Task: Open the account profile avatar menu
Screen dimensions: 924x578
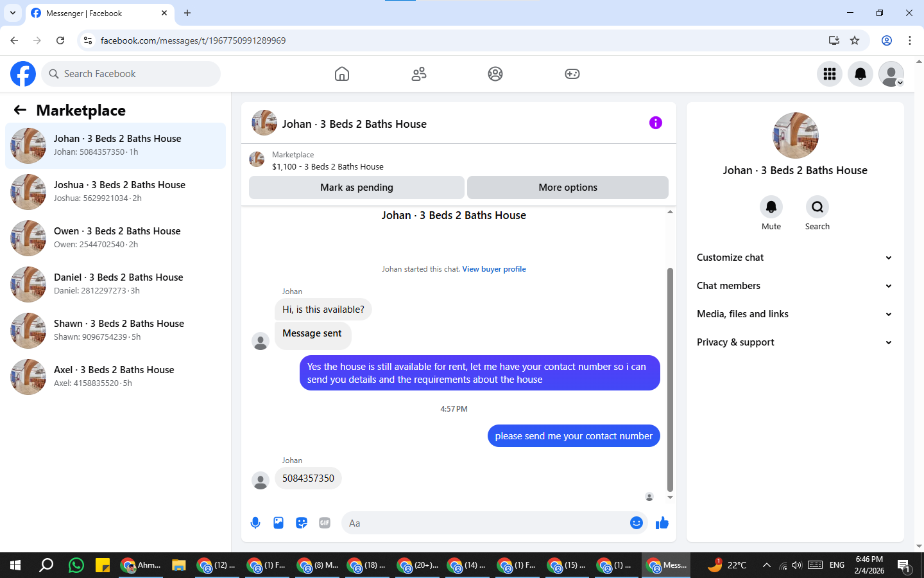Action: coord(891,74)
